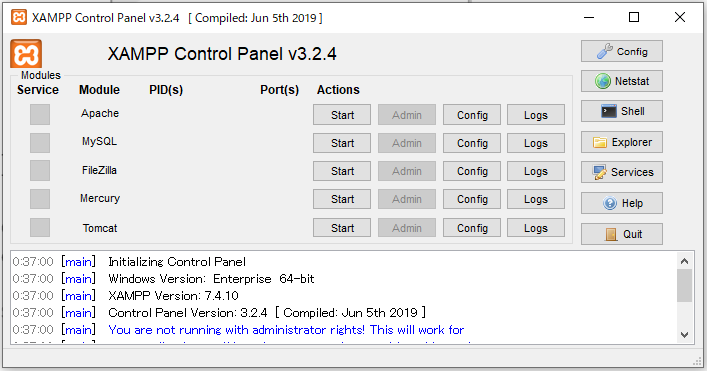Toggle the Apache service checkbox
Screen dimensions: 707x371
[40, 115]
